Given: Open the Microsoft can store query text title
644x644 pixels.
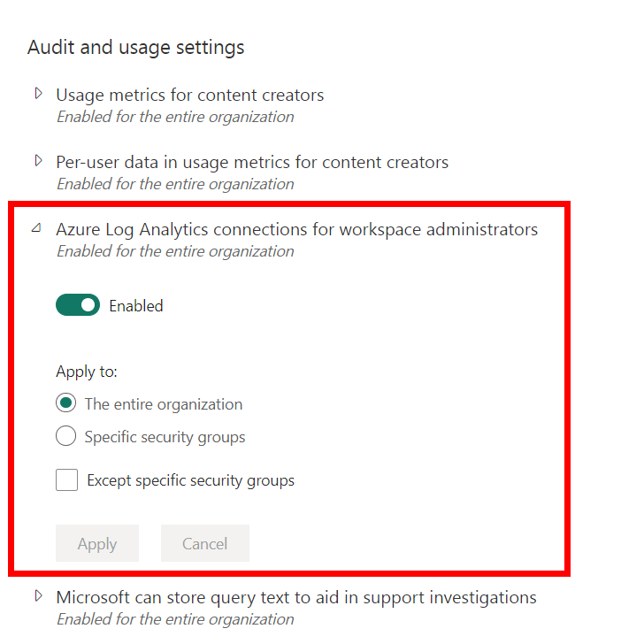Looking at the screenshot, I should point(296,597).
